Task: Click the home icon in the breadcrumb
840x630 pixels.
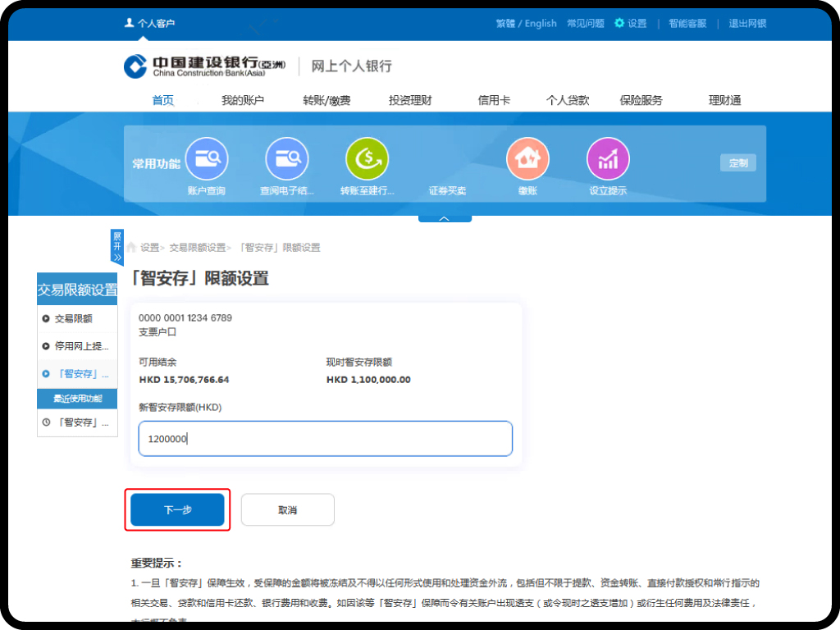Action: click(x=131, y=247)
